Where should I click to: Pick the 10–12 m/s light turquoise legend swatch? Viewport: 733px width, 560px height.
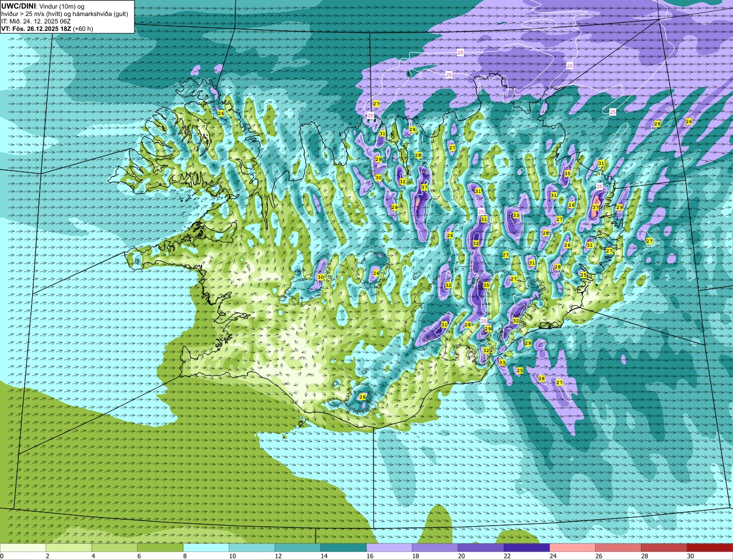coord(252,548)
